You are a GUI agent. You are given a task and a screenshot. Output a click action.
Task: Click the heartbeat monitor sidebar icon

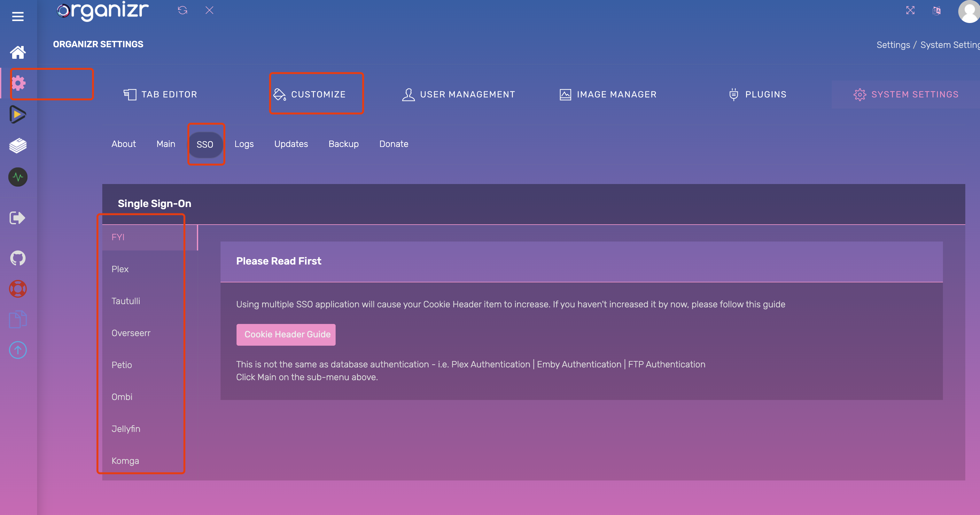18,177
